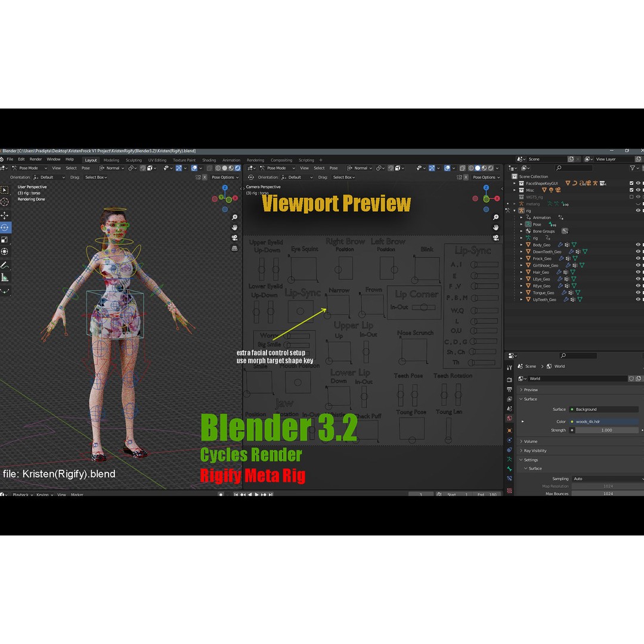The height and width of the screenshot is (644, 644).
Task: Hide Frock_Geo with eye icon
Action: coord(638,258)
